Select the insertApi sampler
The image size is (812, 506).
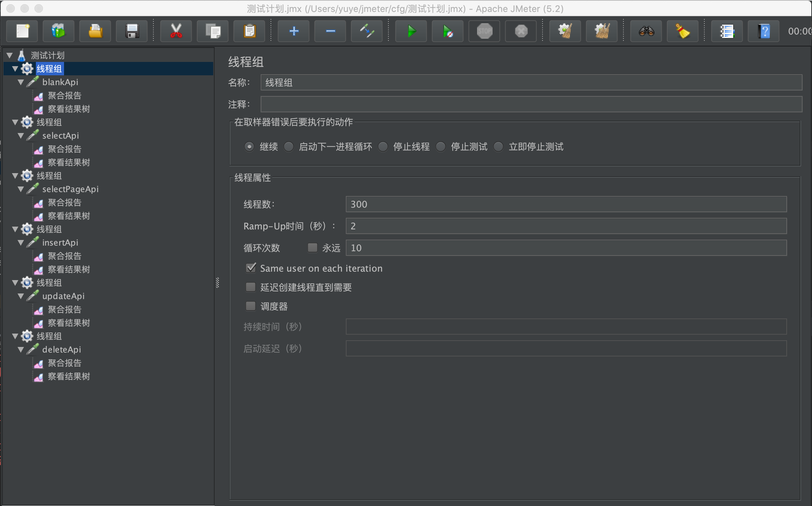coord(60,242)
